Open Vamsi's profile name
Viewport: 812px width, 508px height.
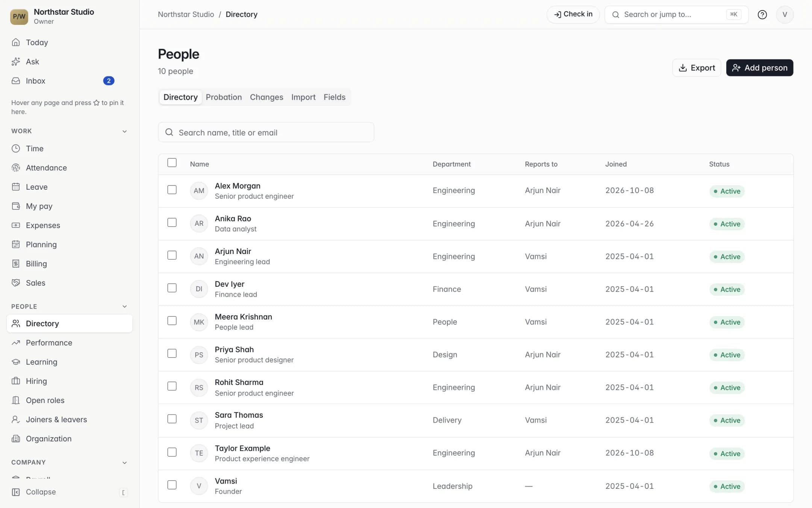pos(226,481)
